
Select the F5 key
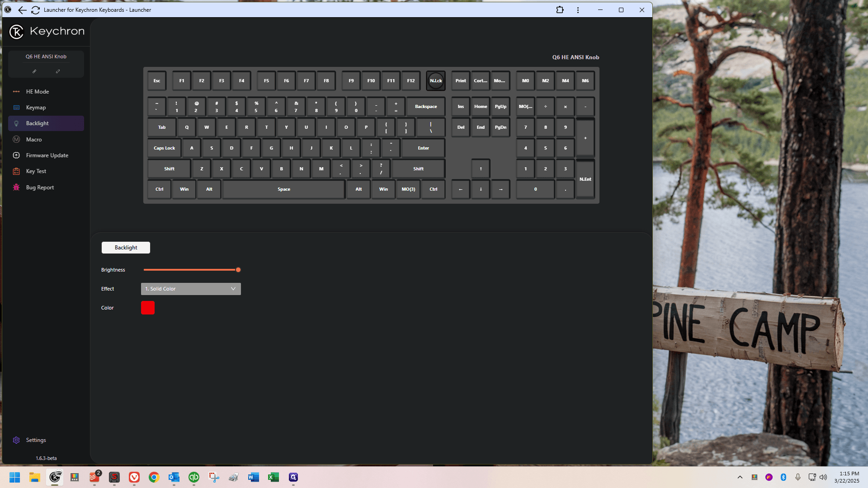pyautogui.click(x=266, y=81)
